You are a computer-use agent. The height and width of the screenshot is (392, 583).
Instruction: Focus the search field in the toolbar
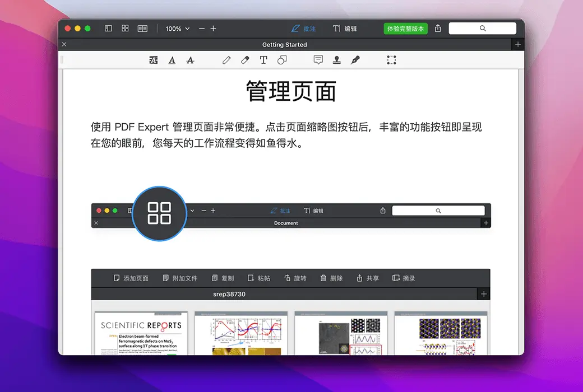click(x=482, y=28)
